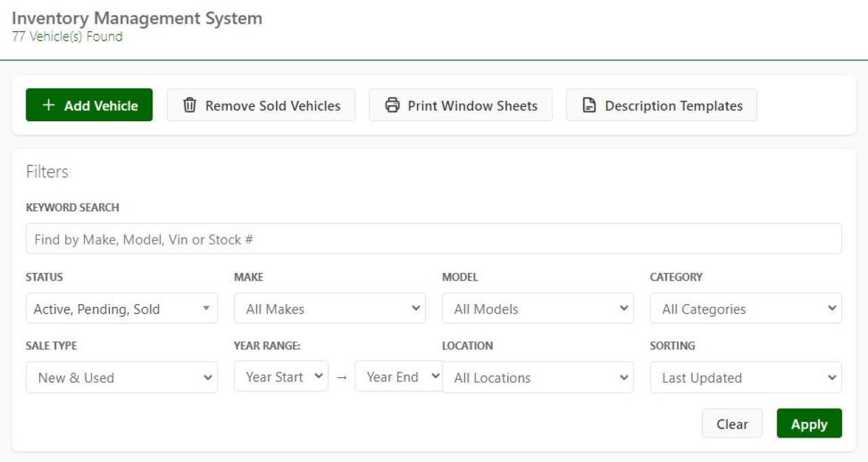Click the 'STATUS' label
This screenshot has width=868, height=462.
[44, 277]
